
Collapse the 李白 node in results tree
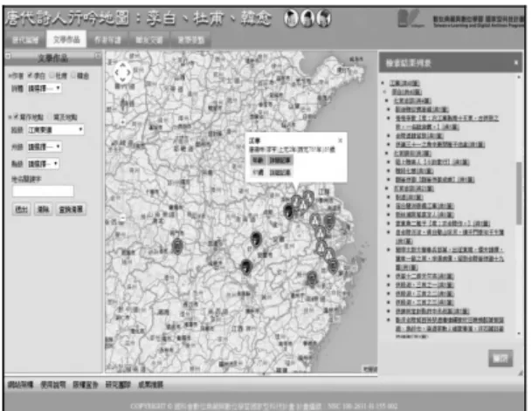[385, 92]
